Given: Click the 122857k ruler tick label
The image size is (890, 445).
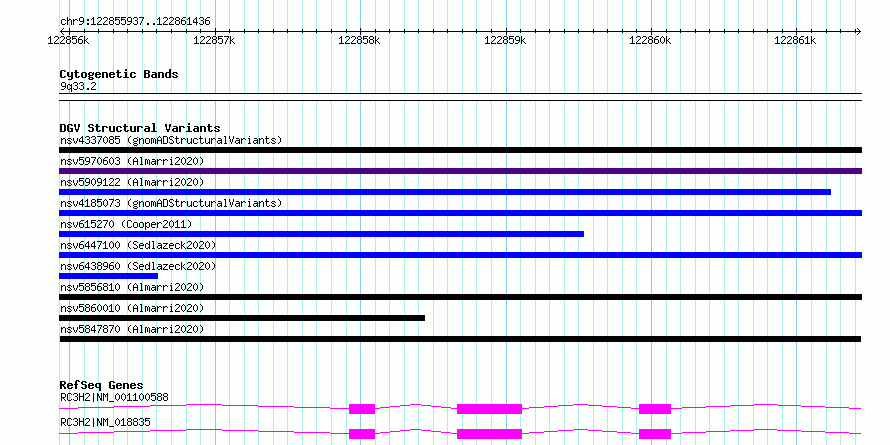Looking at the screenshot, I should coord(214,40).
